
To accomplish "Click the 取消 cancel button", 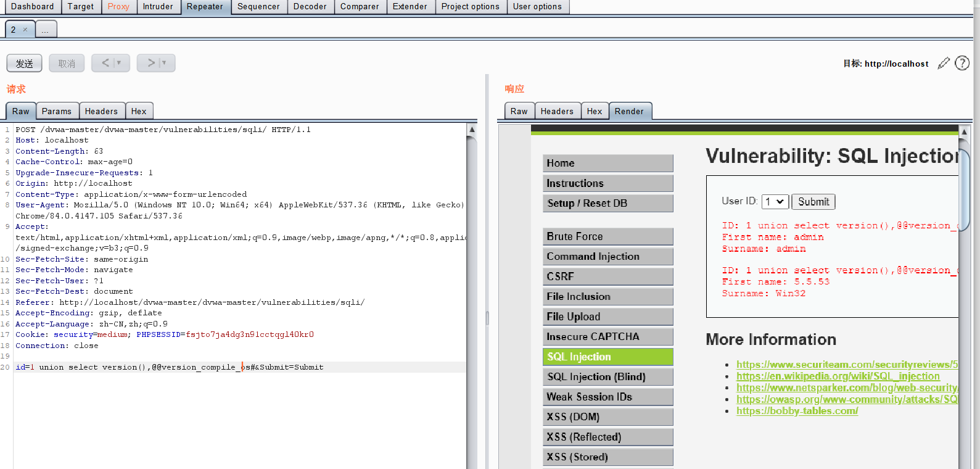I will point(67,64).
